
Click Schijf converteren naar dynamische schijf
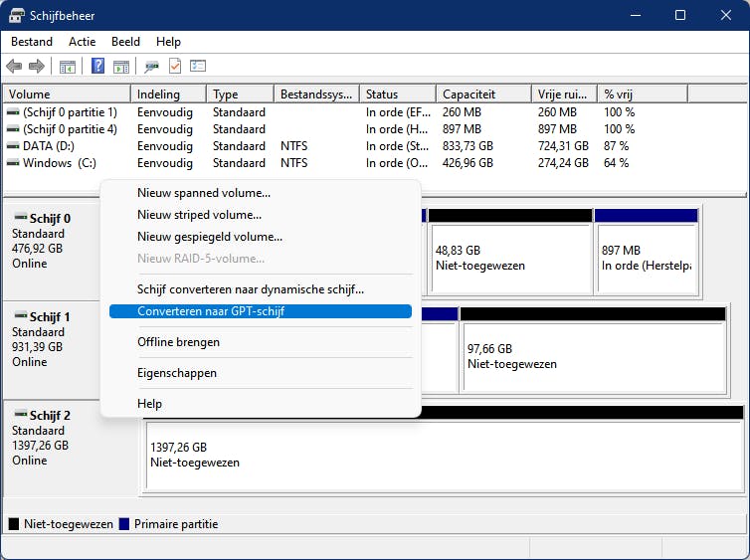(251, 289)
